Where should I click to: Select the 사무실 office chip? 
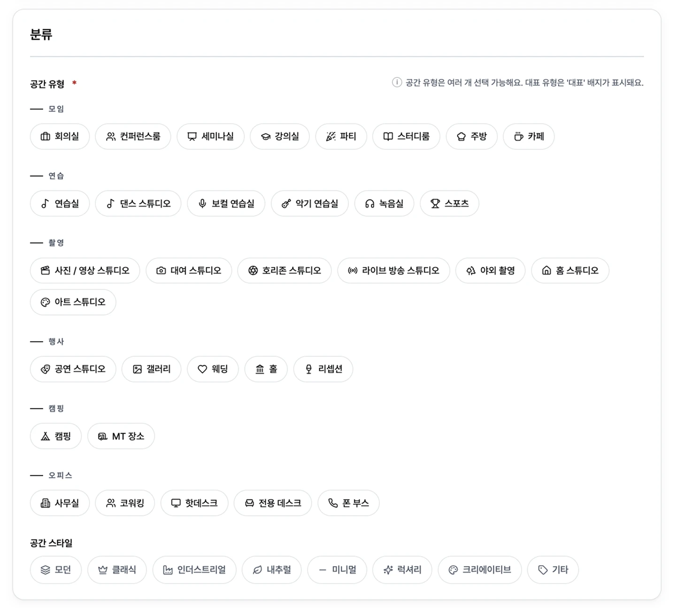pos(60,503)
